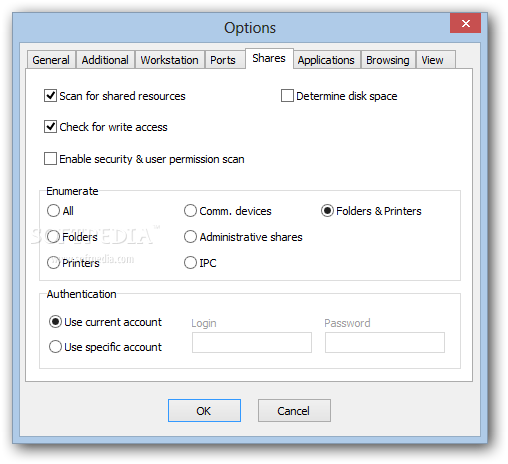Open the General tab
Viewport: 508px width, 464px height.
tap(51, 60)
